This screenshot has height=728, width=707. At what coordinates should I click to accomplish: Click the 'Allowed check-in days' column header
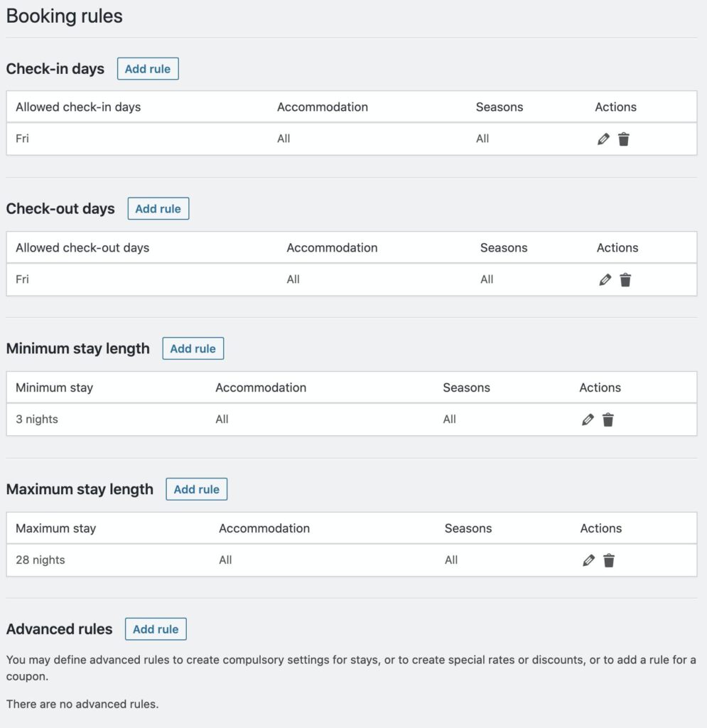tap(78, 107)
